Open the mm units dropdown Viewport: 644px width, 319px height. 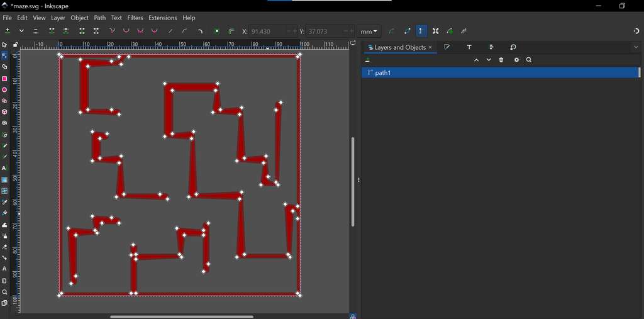click(x=369, y=31)
